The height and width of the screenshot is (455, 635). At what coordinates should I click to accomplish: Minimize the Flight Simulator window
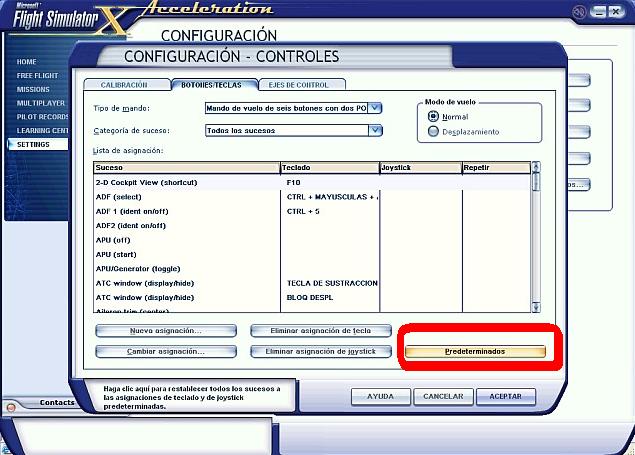(x=598, y=12)
